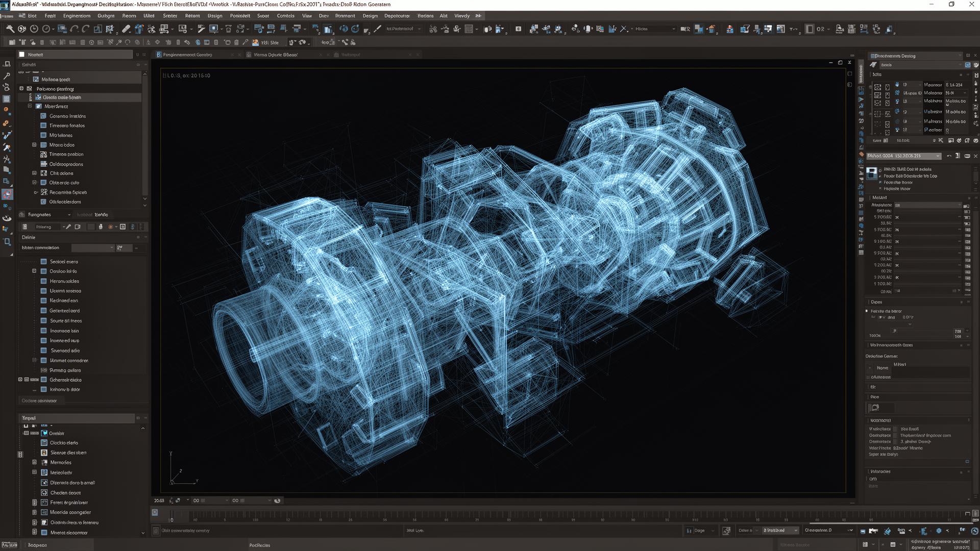Click the wrench icon in left tool strip
Screen dimensions: 980x551
[x=7, y=76]
